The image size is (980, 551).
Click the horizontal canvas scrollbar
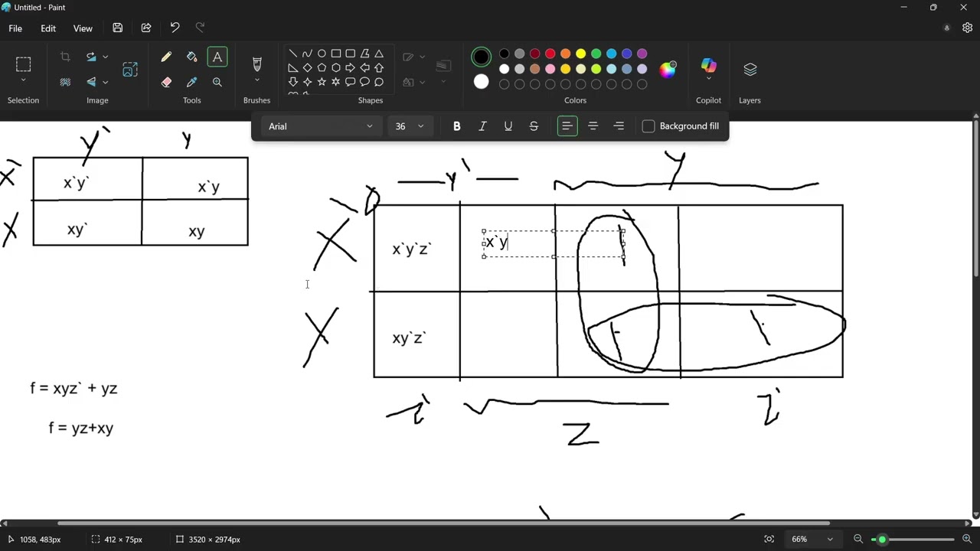click(x=444, y=523)
